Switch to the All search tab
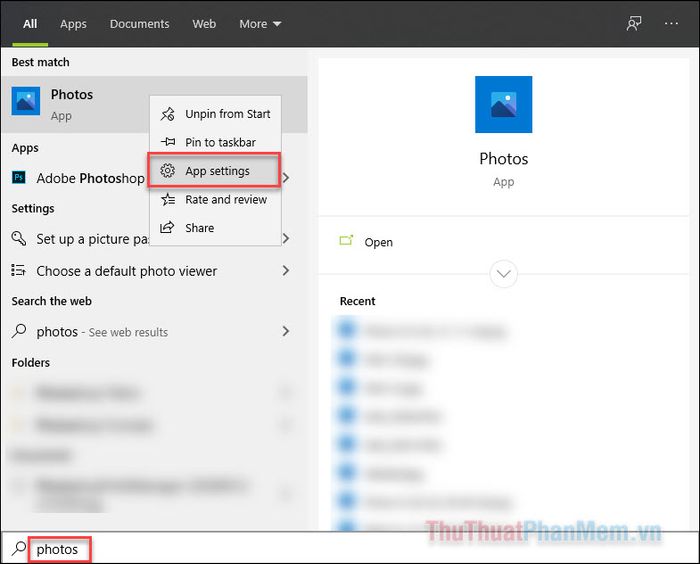 pyautogui.click(x=30, y=24)
